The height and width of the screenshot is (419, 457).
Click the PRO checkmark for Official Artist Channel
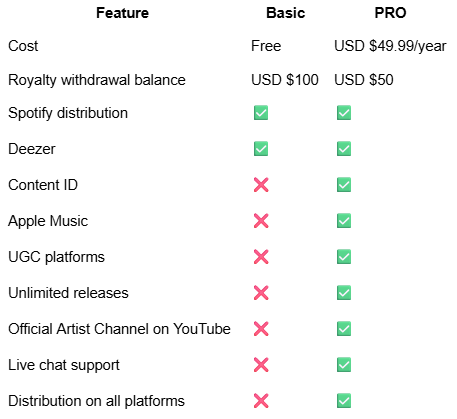coord(344,329)
